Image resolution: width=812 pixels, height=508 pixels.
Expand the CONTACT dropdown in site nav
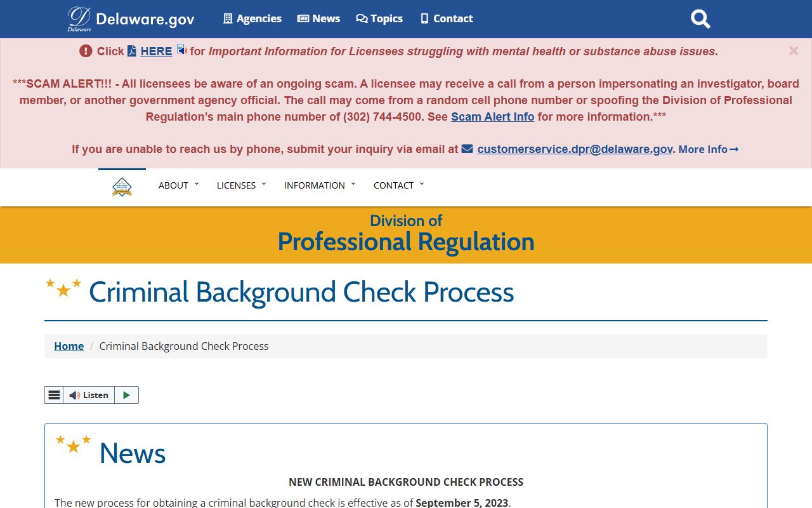pyautogui.click(x=399, y=185)
